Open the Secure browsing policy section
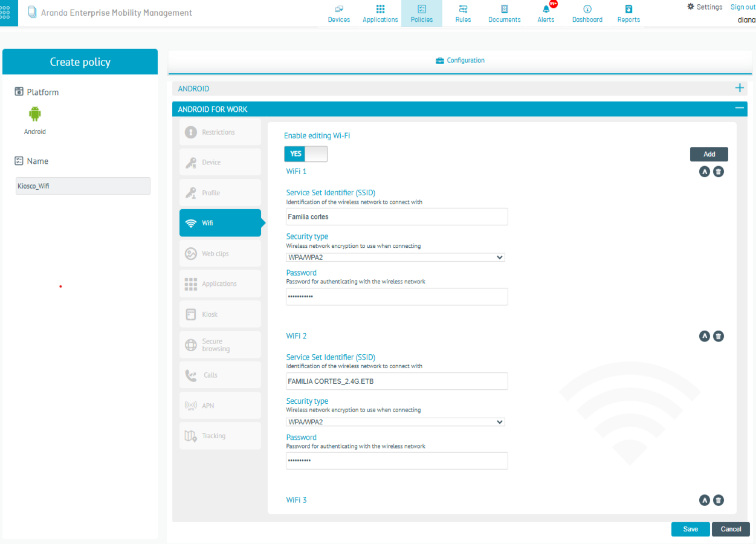Screen dimensions: 756x544 pyautogui.click(x=220, y=345)
